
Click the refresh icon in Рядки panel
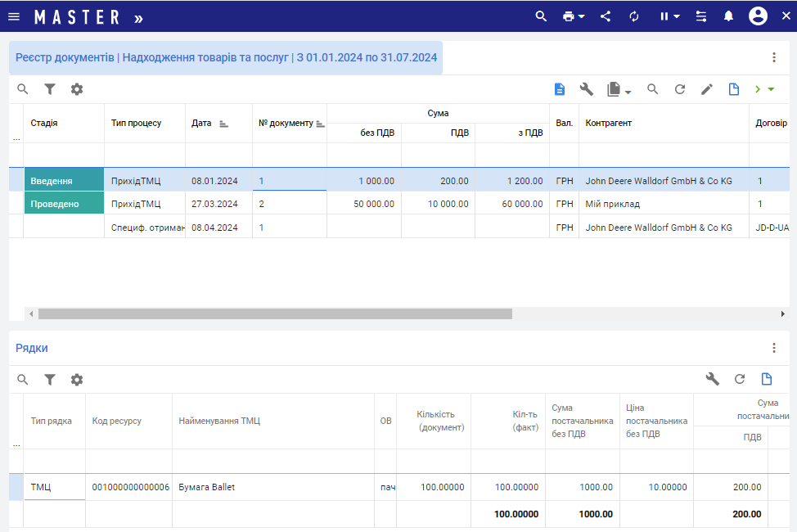click(x=740, y=379)
